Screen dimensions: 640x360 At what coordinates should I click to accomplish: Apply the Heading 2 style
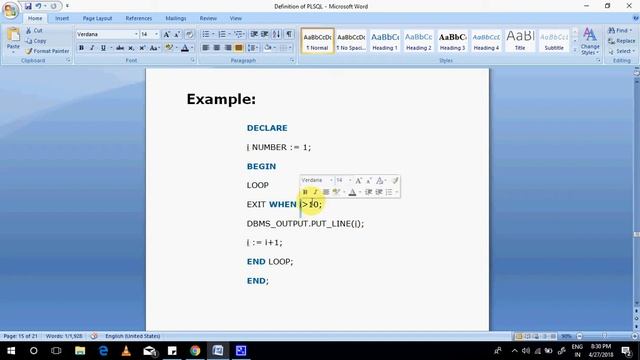418,40
